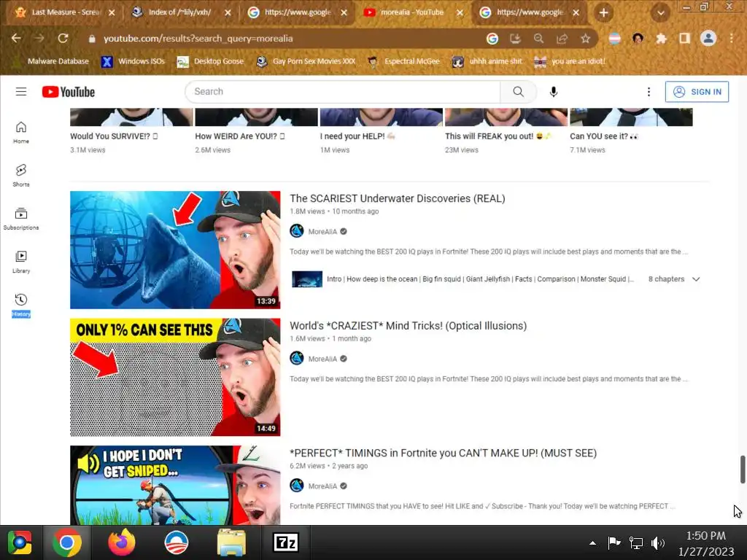This screenshot has height=560, width=747.
Task: Click the chapters preview thumbnail
Action: point(307,279)
